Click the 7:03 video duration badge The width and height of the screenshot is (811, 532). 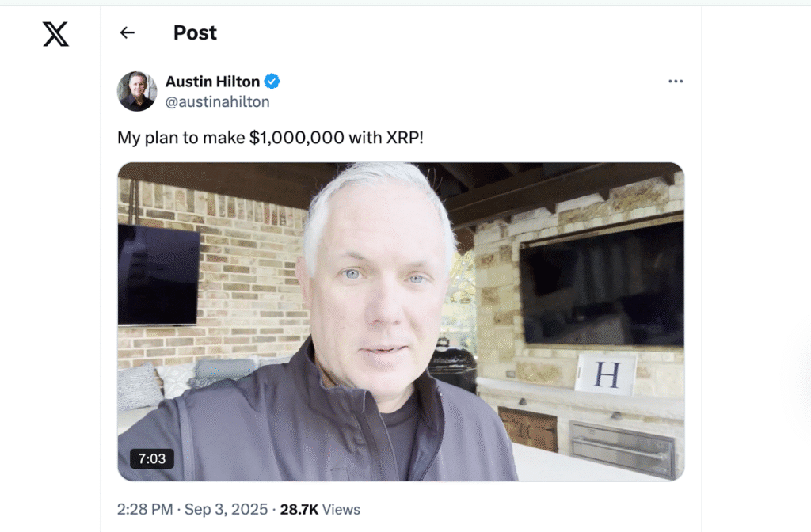tap(151, 458)
